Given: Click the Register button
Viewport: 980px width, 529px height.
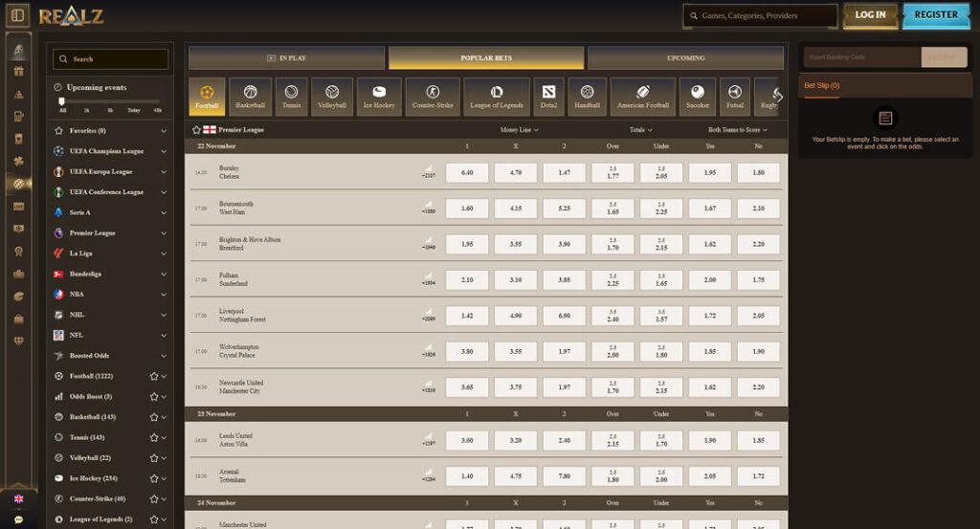Looking at the screenshot, I should pos(935,15).
